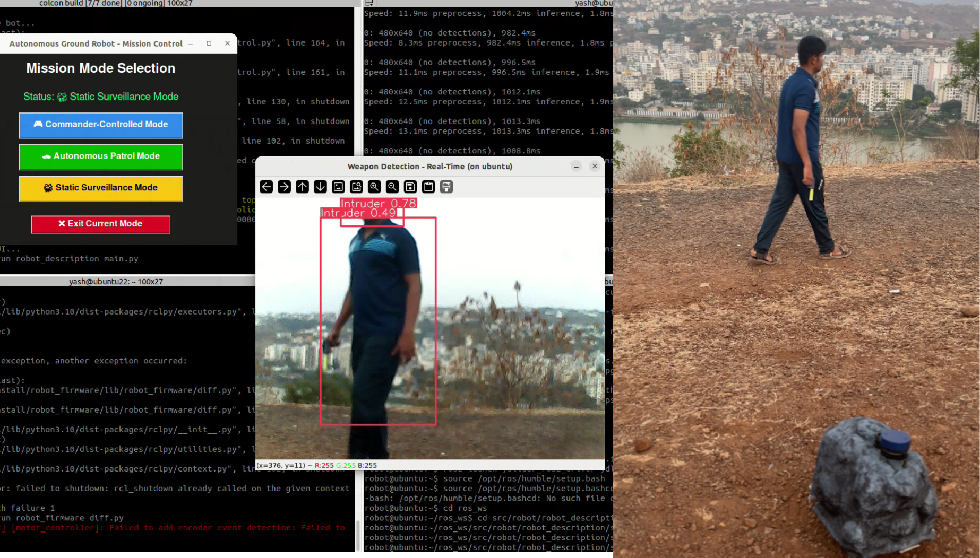Save the current detection frame with floppy icon
Image resolution: width=980 pixels, height=558 pixels.
pos(410,187)
